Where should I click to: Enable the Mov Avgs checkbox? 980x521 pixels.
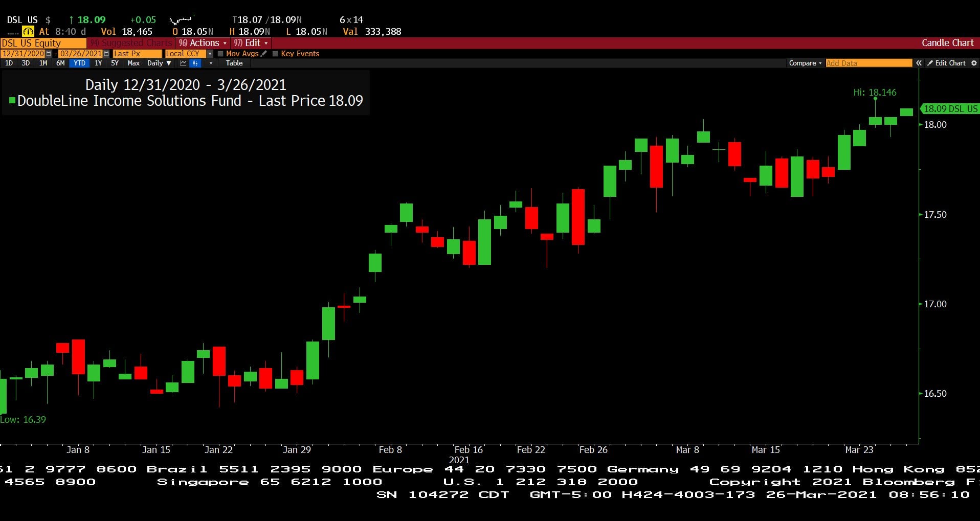pyautogui.click(x=220, y=54)
